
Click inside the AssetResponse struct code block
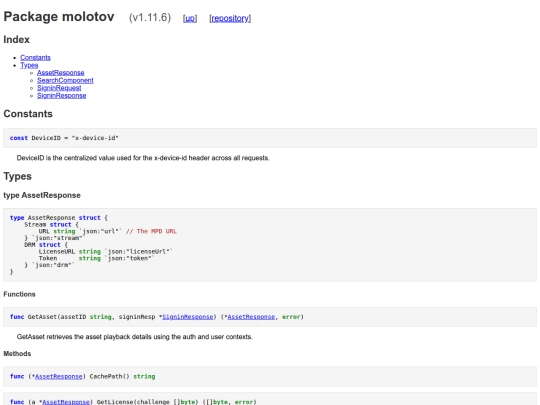270,245
